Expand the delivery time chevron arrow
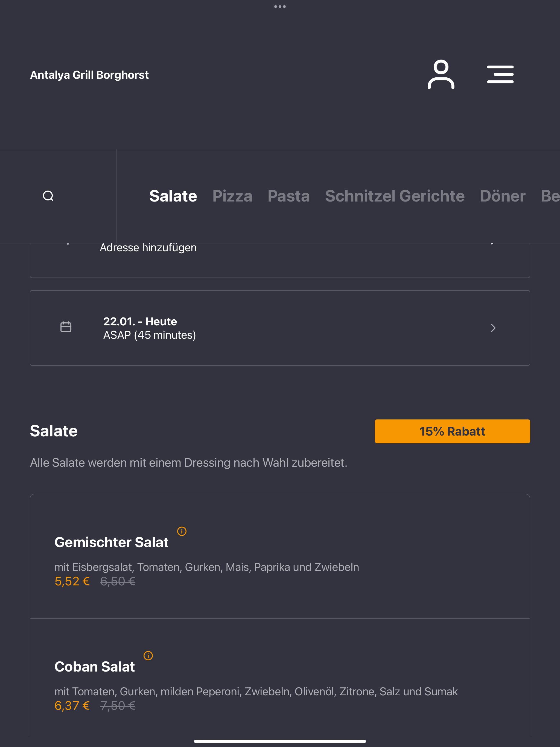The height and width of the screenshot is (747, 560). (493, 328)
